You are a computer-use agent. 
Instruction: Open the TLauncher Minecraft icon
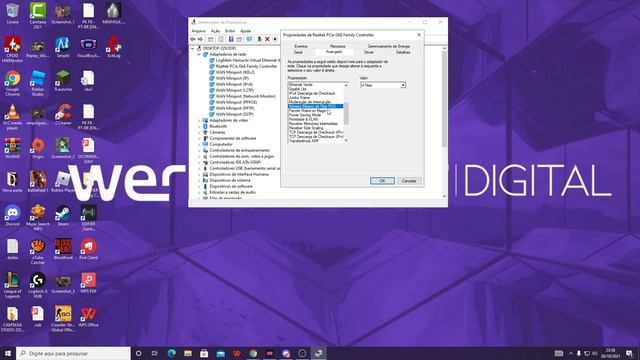coord(63,80)
